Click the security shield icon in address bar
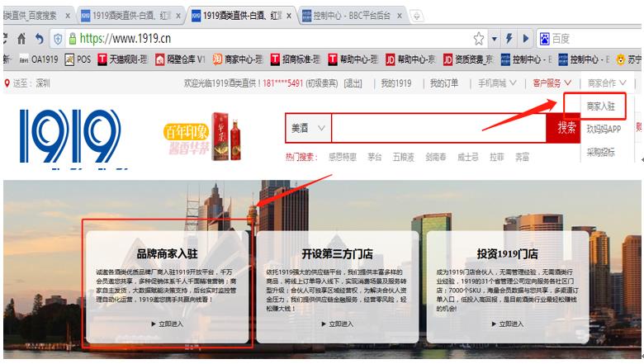644x364 pixels. click(x=58, y=39)
